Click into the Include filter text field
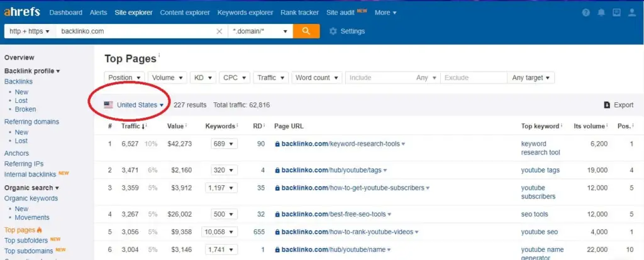Screen dimensions: 644x260 click(377, 78)
